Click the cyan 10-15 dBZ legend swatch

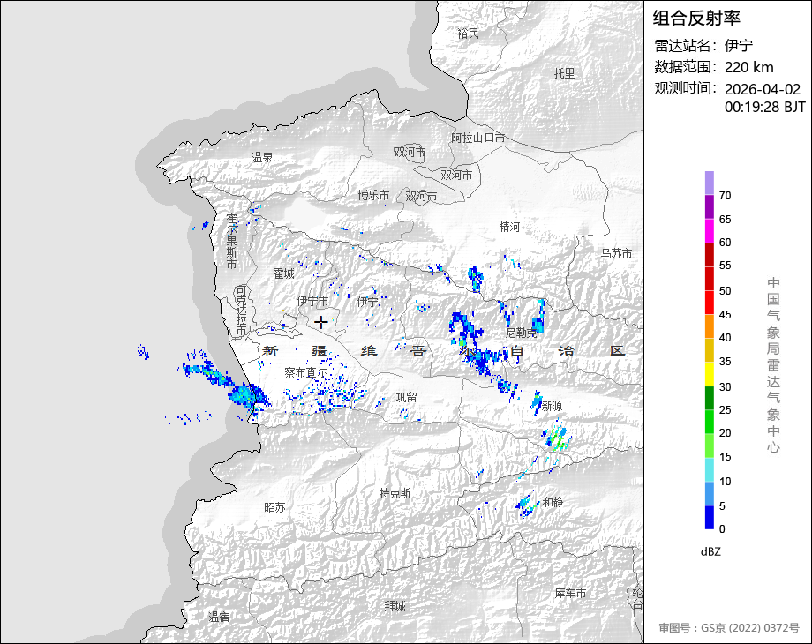point(709,469)
